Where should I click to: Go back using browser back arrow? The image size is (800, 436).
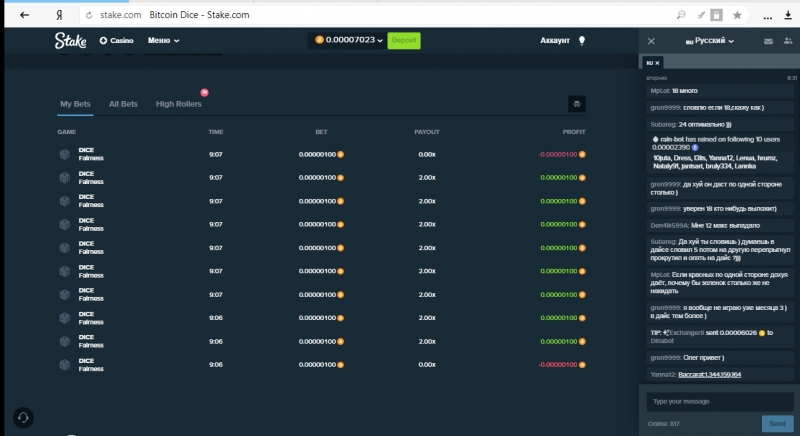coord(24,15)
